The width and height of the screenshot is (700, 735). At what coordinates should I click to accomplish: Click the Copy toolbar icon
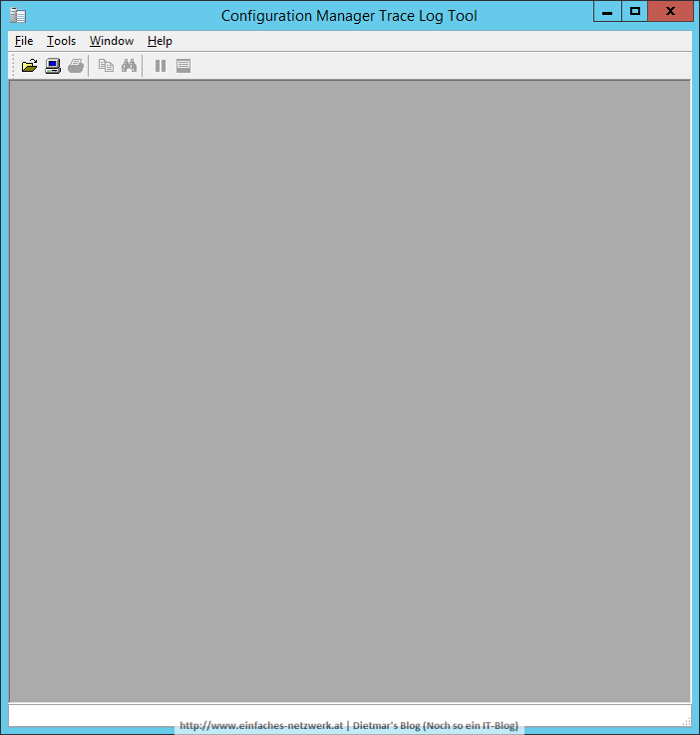coord(106,66)
